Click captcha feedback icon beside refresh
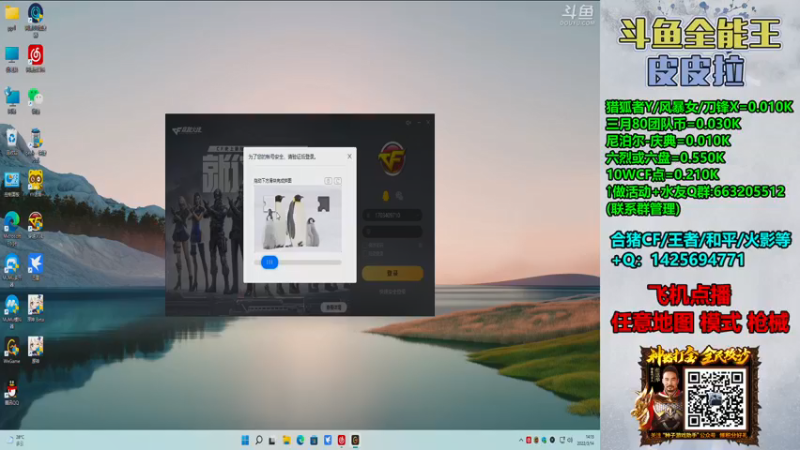 point(328,181)
